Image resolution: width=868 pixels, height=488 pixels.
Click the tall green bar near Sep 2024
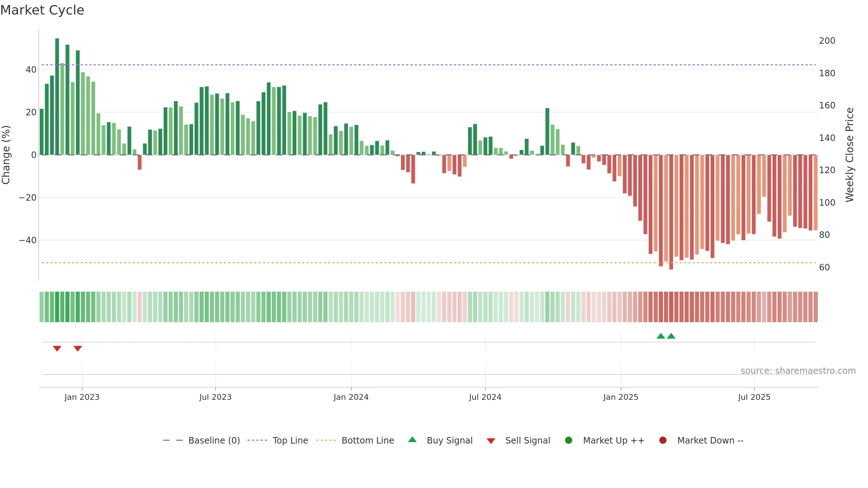coord(547,132)
